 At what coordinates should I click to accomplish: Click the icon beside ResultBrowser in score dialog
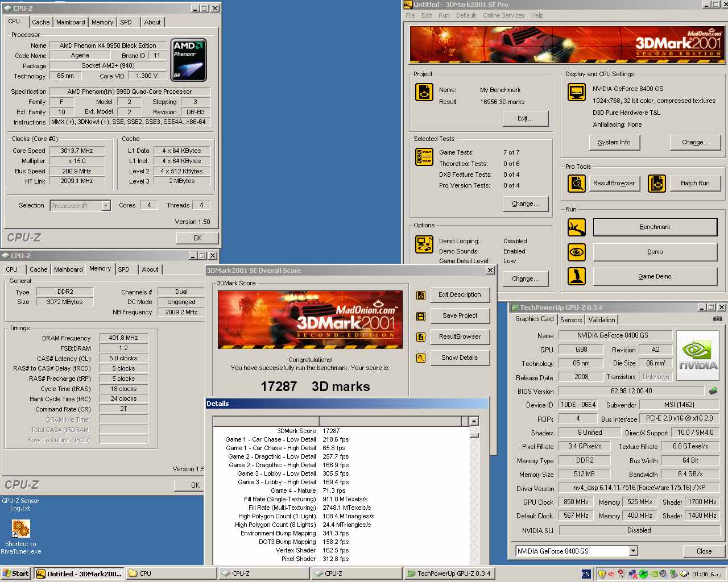tap(421, 337)
